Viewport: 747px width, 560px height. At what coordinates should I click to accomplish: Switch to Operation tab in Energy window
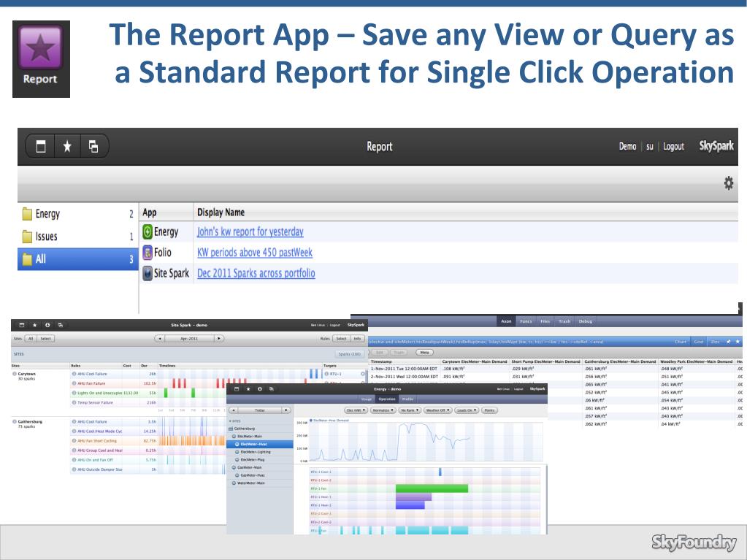pos(387,399)
